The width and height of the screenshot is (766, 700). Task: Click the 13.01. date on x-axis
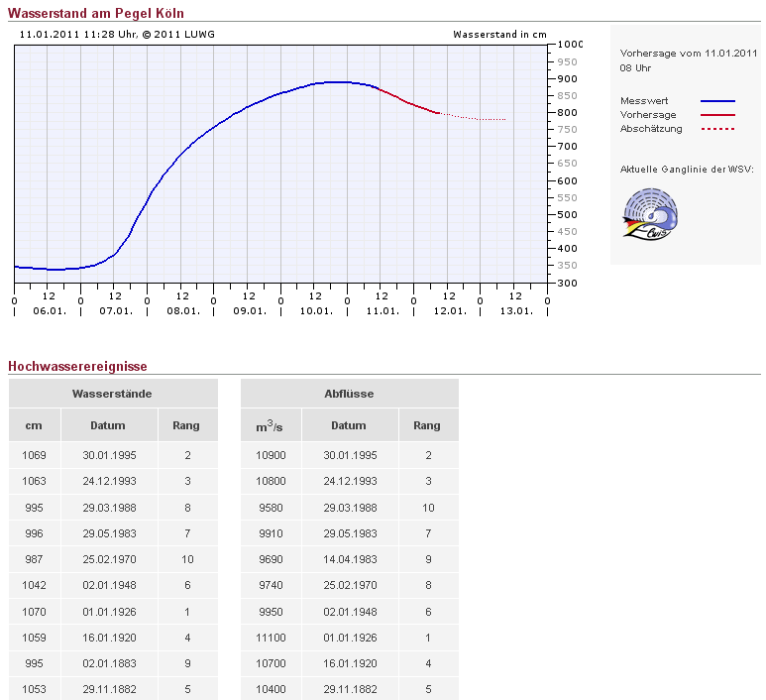(515, 310)
